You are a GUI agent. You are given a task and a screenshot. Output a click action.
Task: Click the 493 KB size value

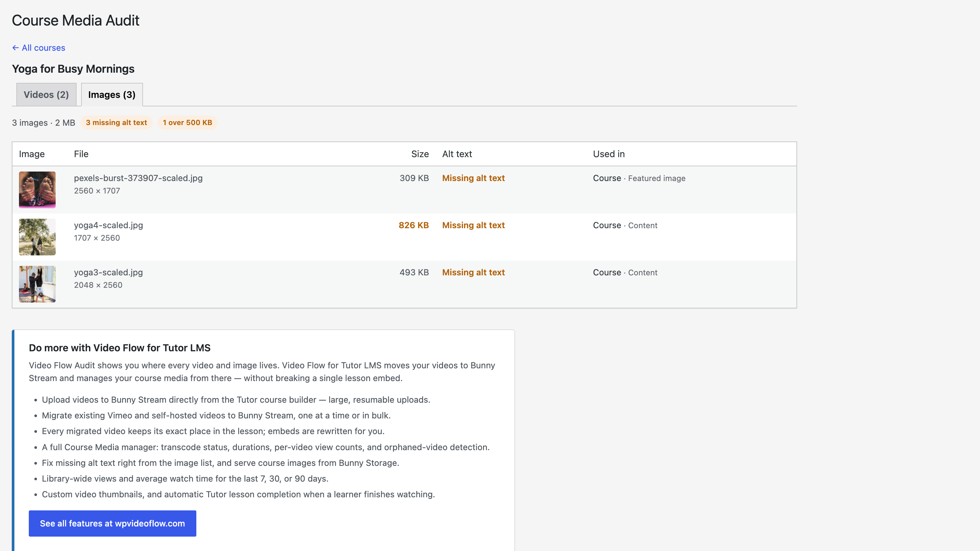414,272
